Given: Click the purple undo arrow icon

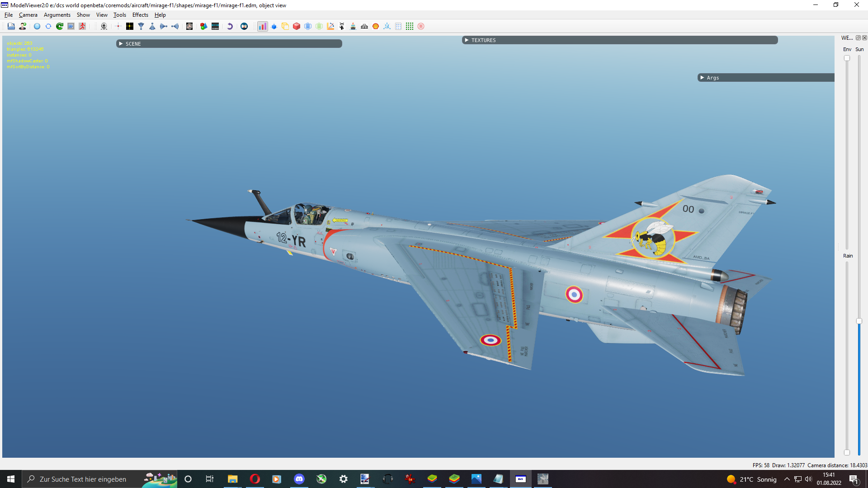Looking at the screenshot, I should click(x=230, y=26).
